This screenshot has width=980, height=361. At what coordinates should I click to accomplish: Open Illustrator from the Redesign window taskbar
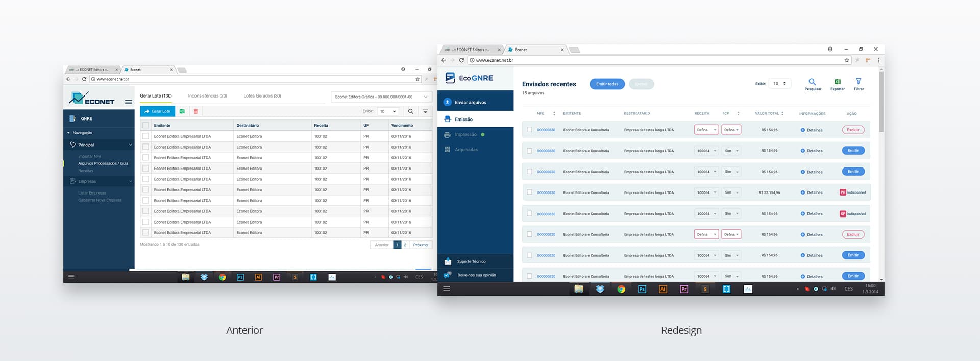(x=663, y=289)
